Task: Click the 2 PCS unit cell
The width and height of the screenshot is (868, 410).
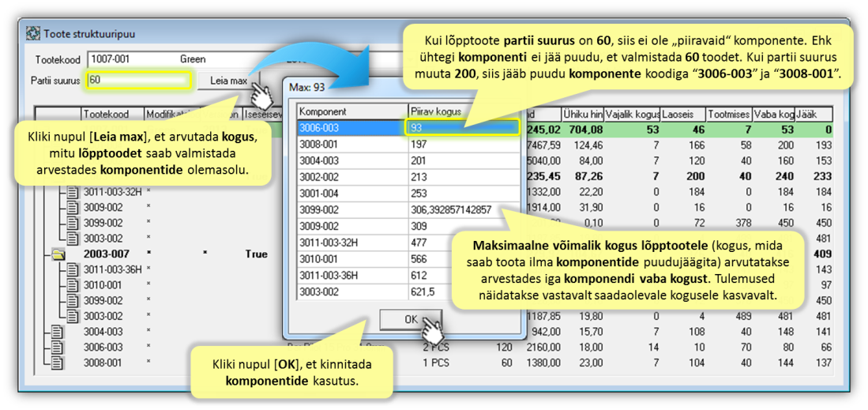Action: (x=435, y=348)
